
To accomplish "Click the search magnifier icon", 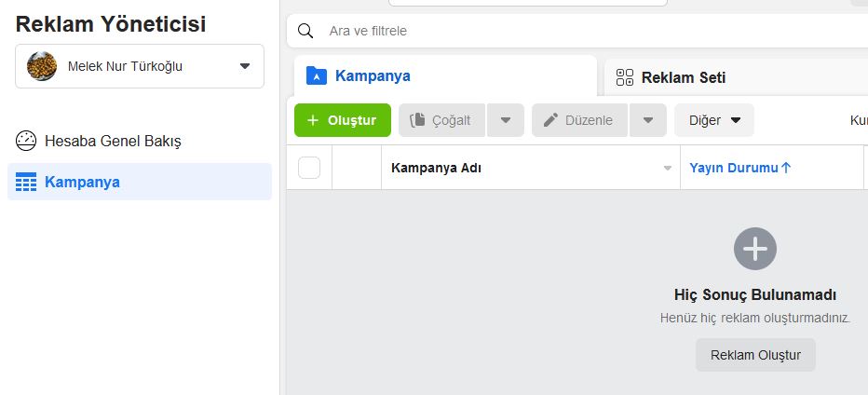I will coord(305,31).
